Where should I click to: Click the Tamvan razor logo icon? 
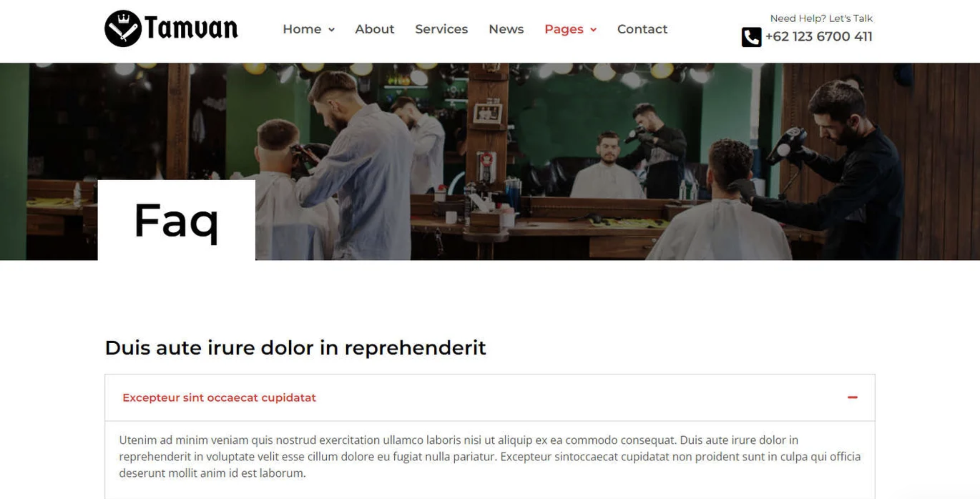click(x=123, y=28)
